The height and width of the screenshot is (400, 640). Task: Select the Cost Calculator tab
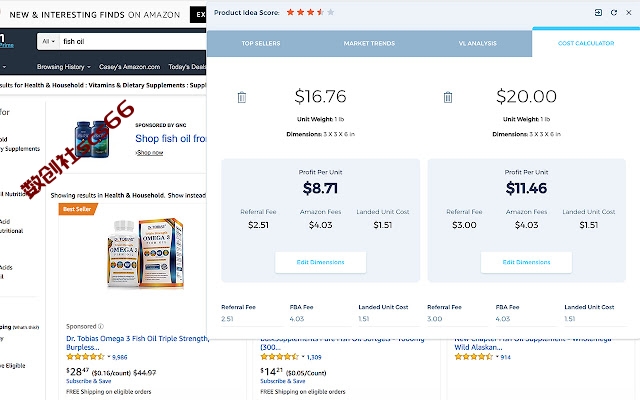(x=586, y=43)
